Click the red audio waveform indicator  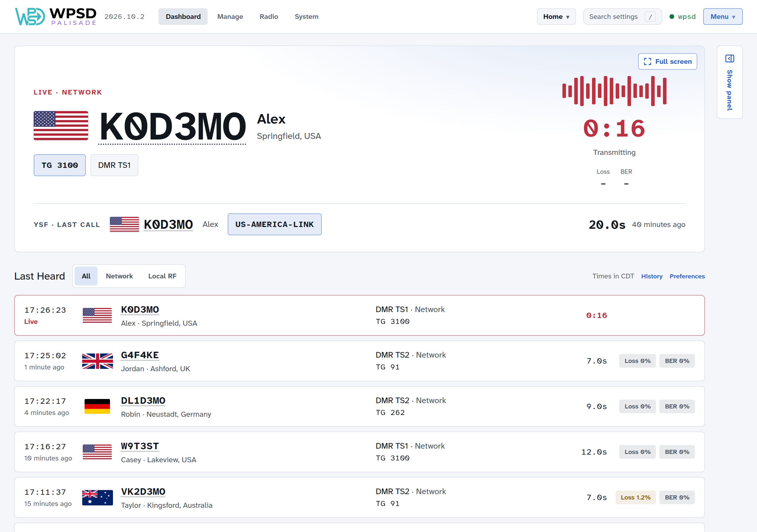click(x=614, y=91)
